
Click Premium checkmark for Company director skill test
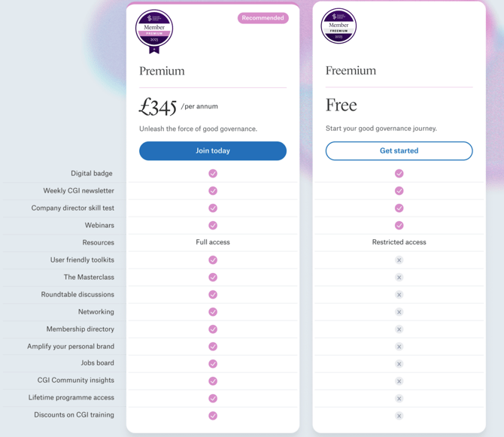click(x=213, y=208)
